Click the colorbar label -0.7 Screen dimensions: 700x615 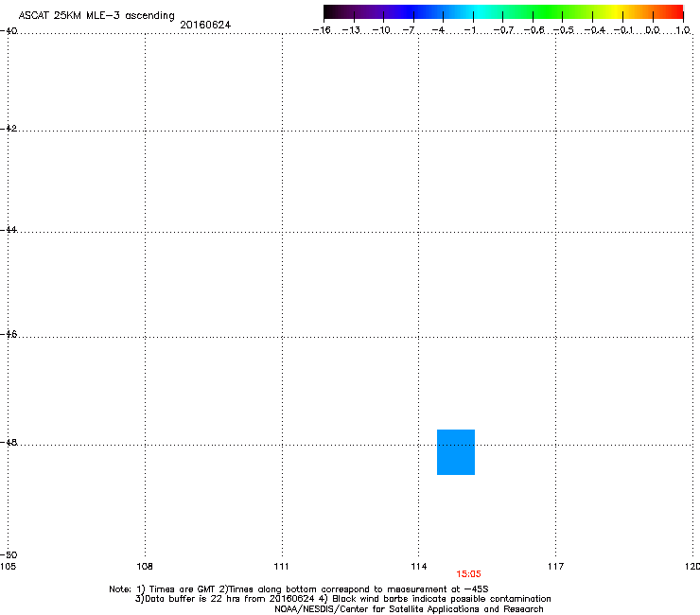(x=503, y=30)
